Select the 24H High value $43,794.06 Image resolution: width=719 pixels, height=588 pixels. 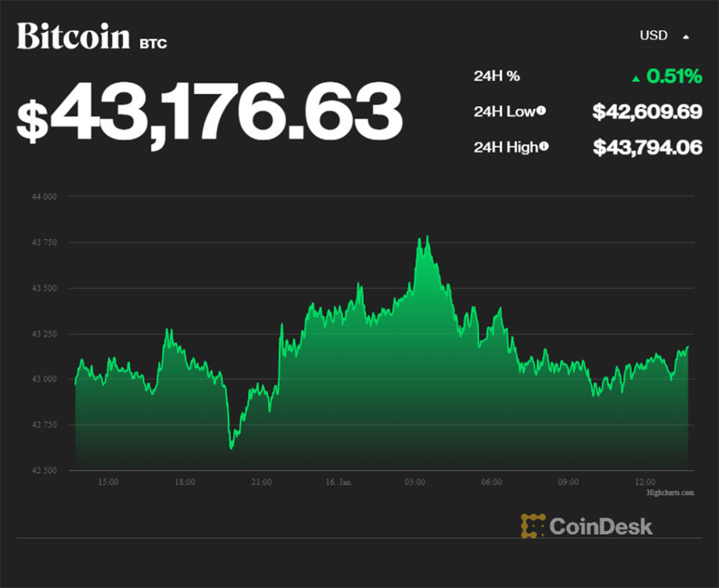click(647, 147)
